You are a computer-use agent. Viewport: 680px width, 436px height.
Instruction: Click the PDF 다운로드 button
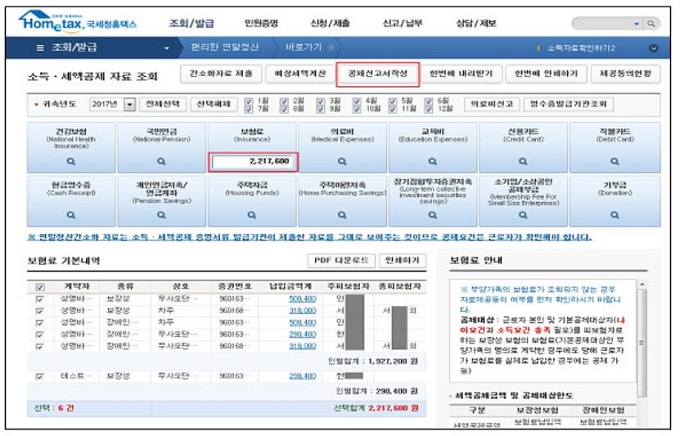click(x=341, y=260)
